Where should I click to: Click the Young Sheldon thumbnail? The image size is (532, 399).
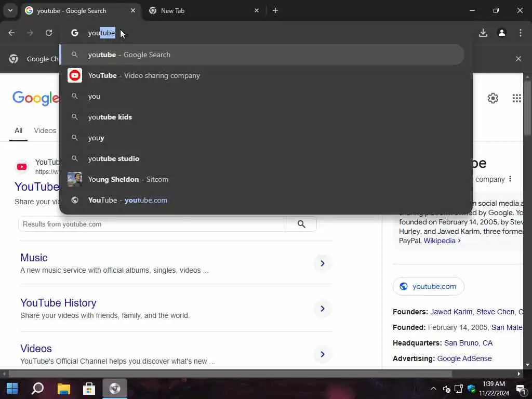(x=75, y=179)
